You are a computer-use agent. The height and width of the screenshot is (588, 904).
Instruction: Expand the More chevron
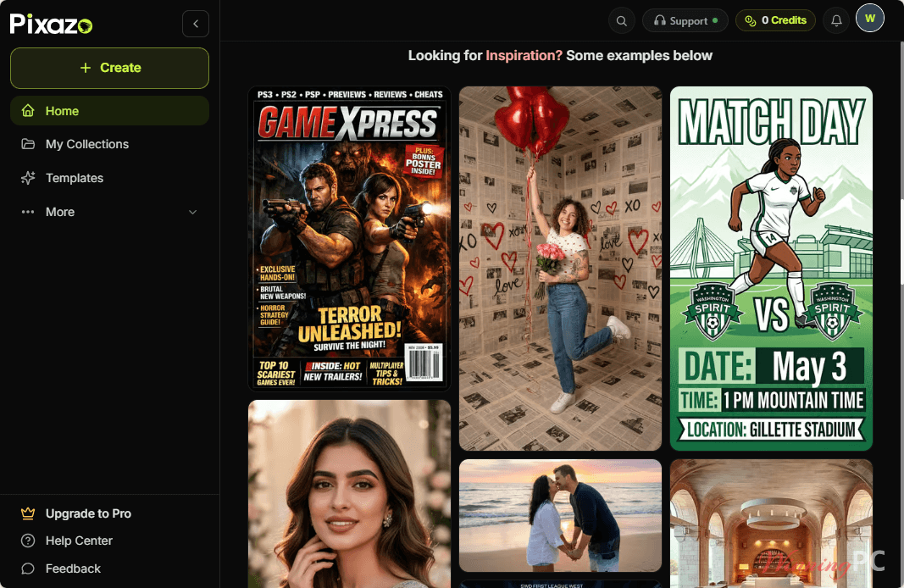tap(192, 212)
